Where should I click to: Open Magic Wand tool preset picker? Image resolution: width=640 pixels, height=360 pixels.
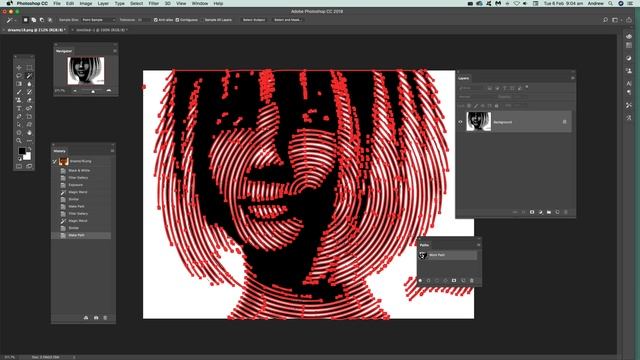point(11,20)
